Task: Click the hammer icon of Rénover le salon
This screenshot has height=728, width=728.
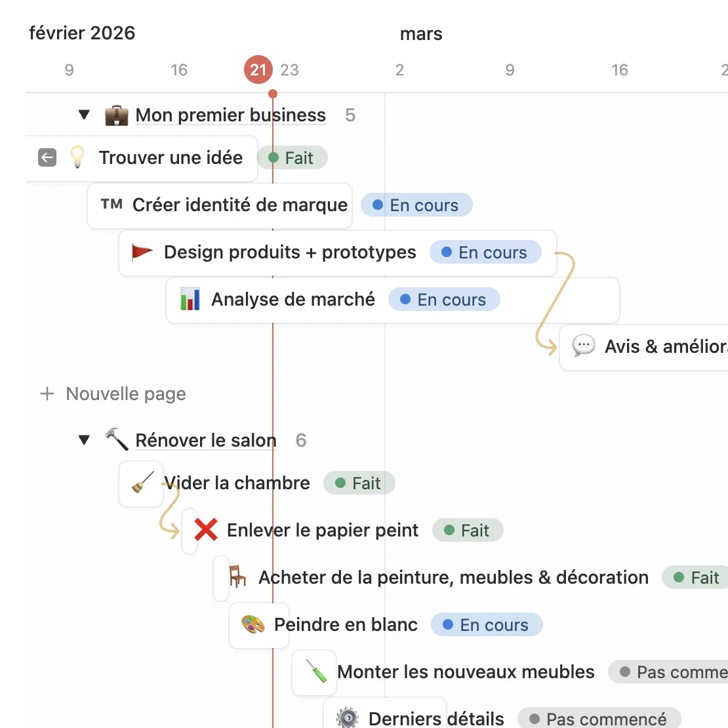Action: tap(117, 439)
